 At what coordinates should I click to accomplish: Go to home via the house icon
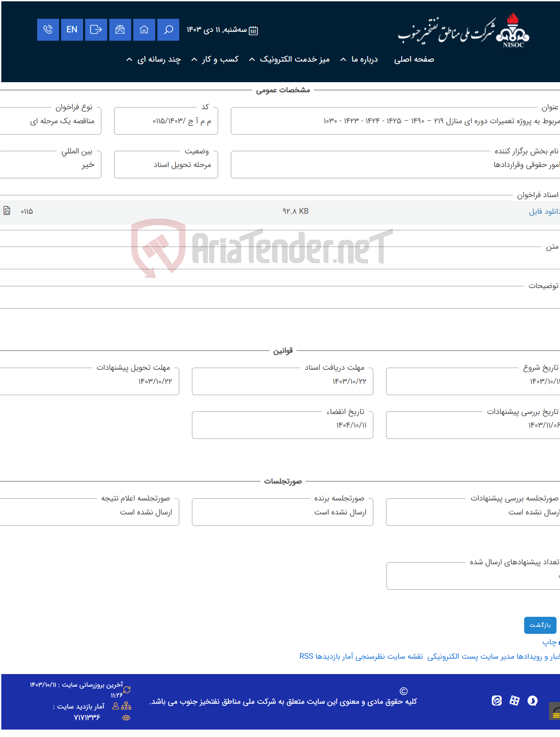point(144,30)
